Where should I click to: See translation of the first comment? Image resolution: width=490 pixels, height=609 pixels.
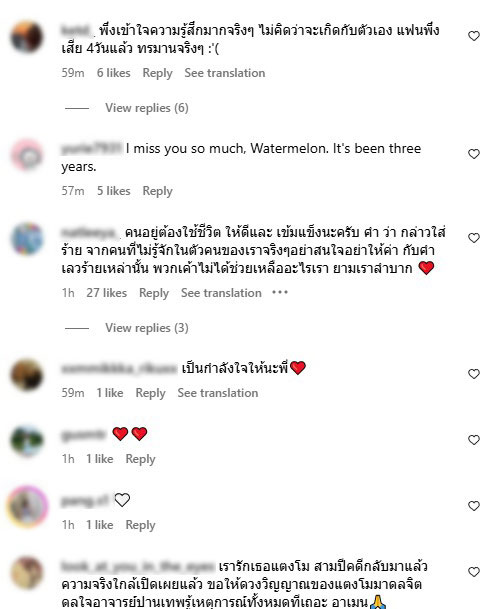tap(225, 73)
